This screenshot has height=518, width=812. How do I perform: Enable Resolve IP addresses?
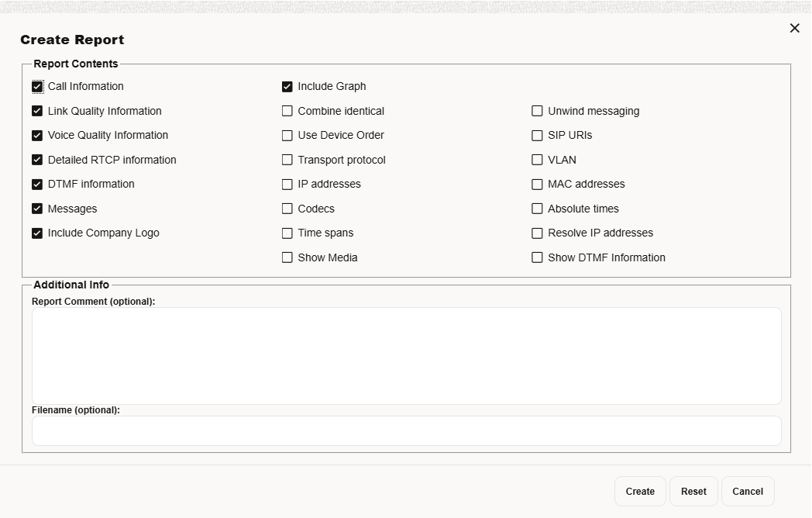[x=537, y=233]
